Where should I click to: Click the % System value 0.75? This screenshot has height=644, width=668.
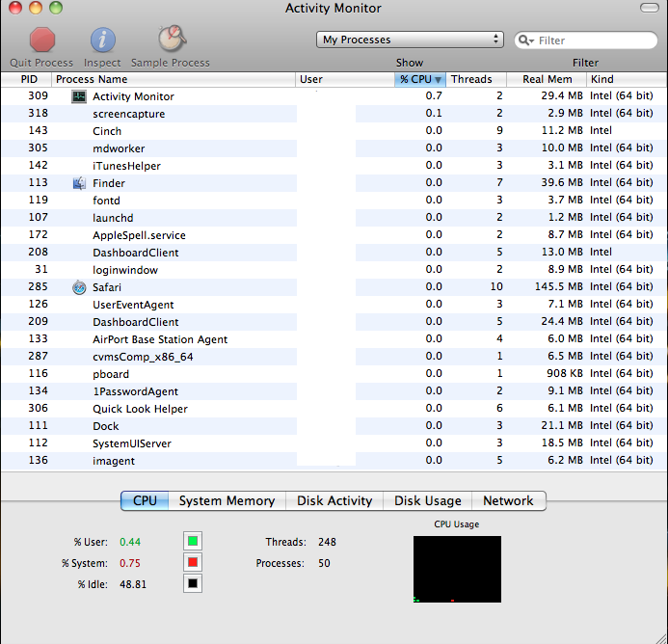[x=130, y=563]
